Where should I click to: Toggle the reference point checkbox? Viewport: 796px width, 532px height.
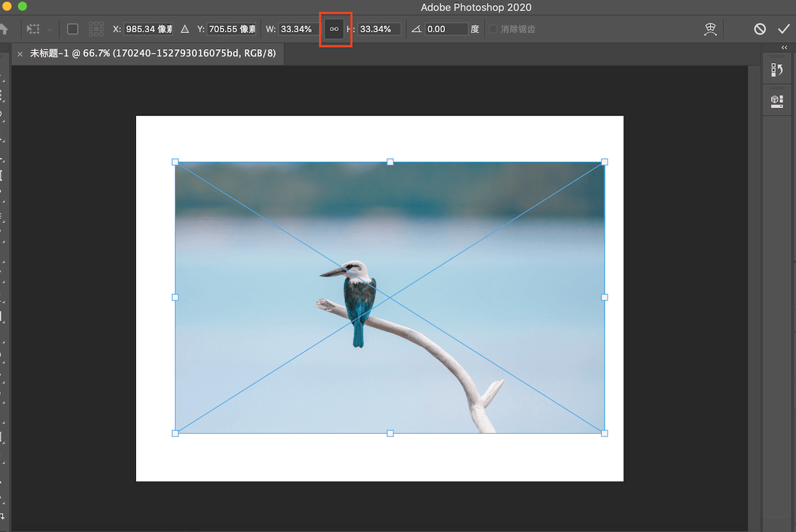73,29
